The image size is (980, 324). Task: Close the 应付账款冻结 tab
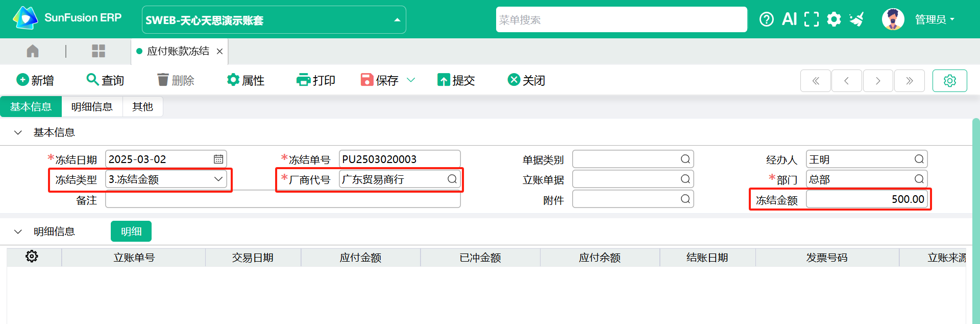coord(219,52)
